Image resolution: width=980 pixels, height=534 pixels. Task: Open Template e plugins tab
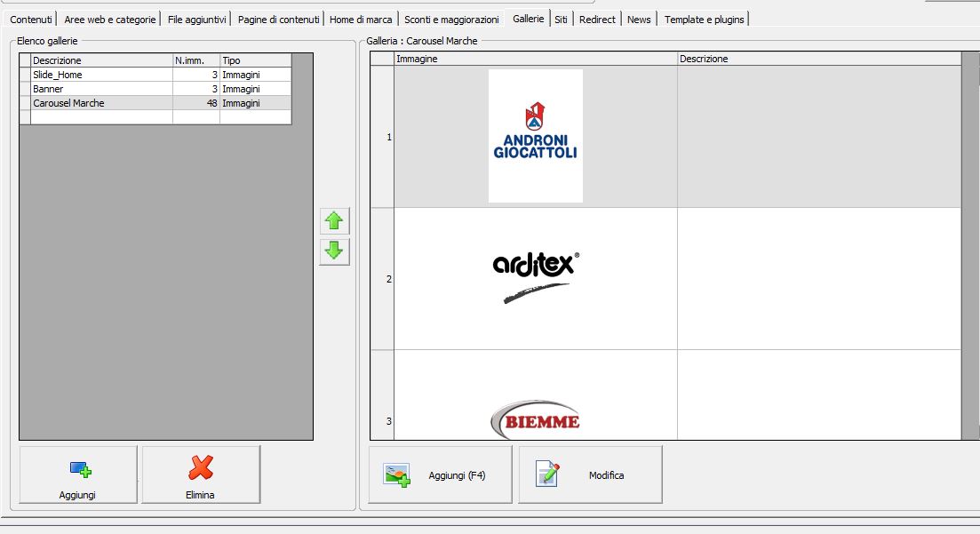704,20
